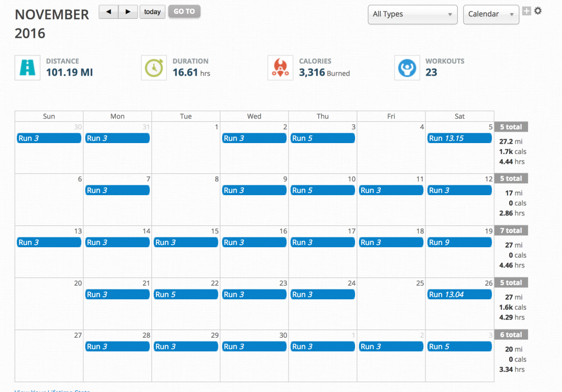Click the Sat column header

click(x=459, y=116)
